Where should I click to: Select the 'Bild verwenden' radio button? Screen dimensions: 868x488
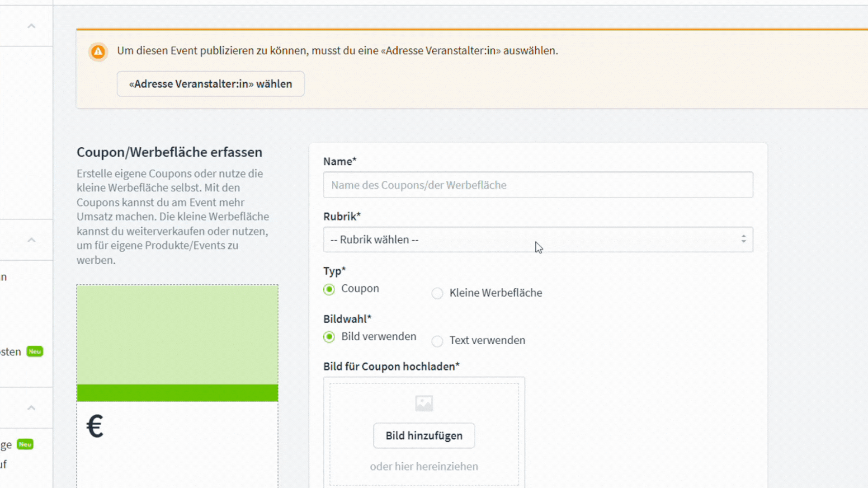click(x=329, y=337)
